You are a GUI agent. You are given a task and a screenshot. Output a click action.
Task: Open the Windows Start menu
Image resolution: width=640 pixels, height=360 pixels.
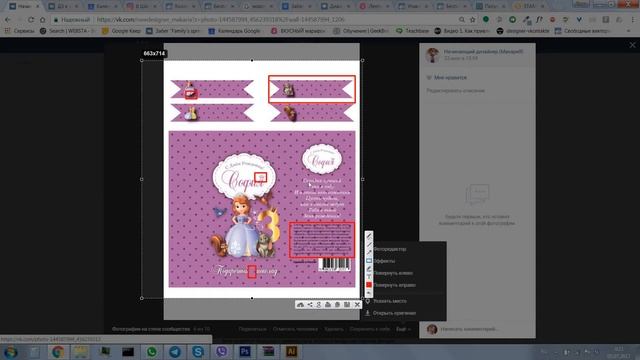point(10,352)
